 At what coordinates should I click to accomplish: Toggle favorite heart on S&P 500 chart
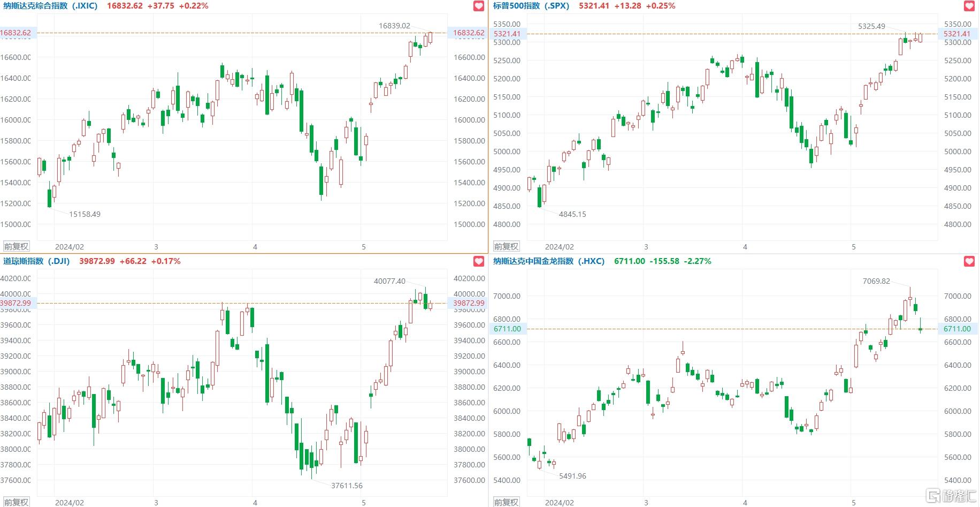969,6
